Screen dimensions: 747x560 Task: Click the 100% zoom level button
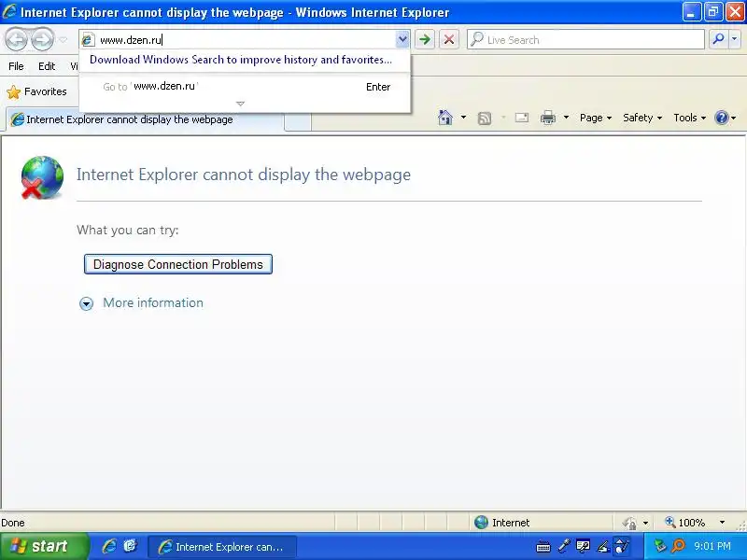[685, 523]
